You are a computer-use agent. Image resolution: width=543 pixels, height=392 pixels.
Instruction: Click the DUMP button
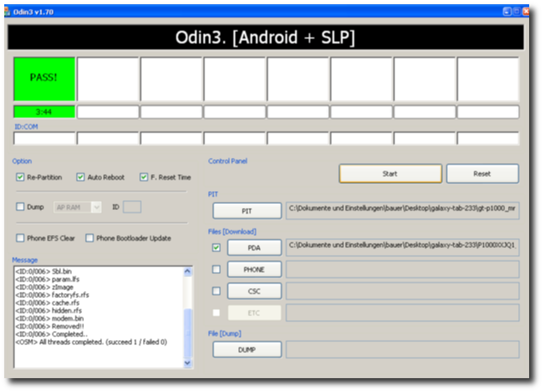point(247,350)
